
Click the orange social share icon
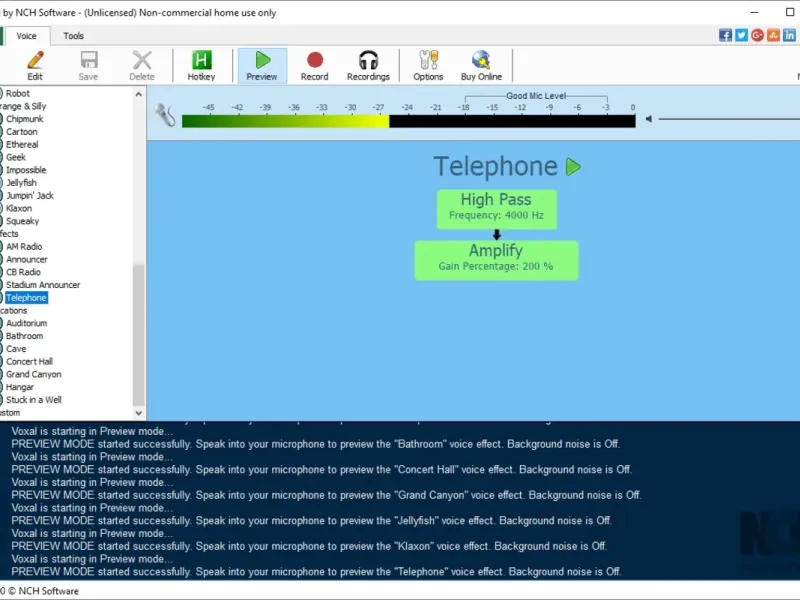click(773, 35)
